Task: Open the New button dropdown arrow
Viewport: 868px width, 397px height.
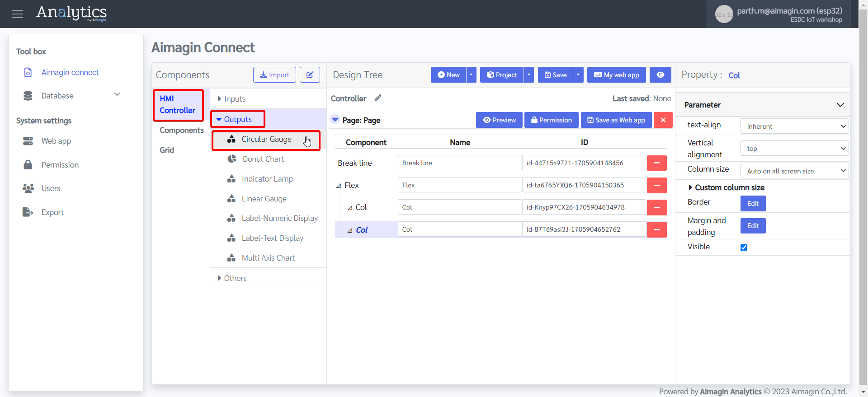Action: tap(471, 75)
